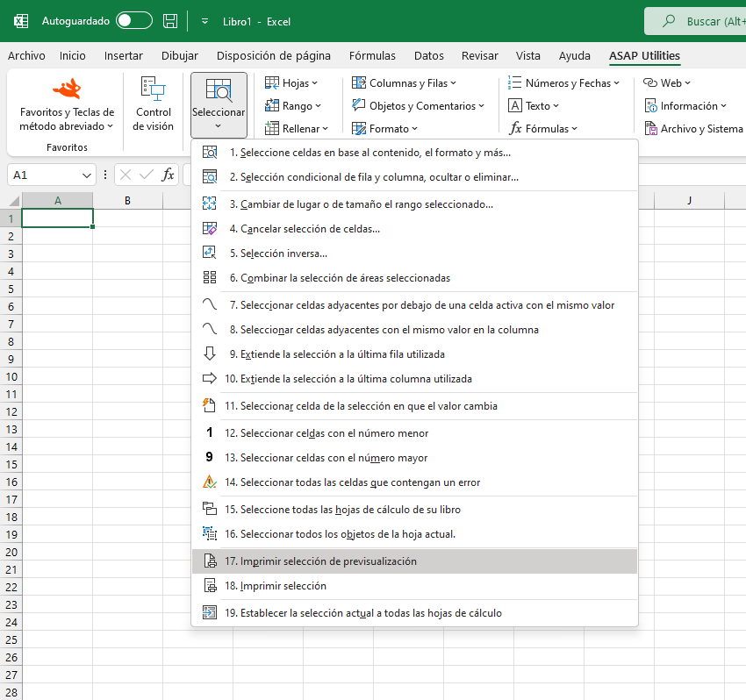Select column J header

689,201
